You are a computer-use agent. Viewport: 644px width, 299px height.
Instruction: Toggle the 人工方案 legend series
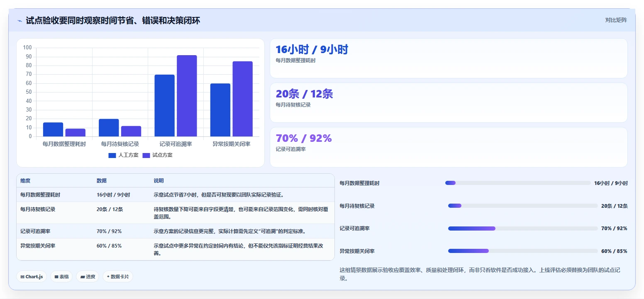point(123,155)
